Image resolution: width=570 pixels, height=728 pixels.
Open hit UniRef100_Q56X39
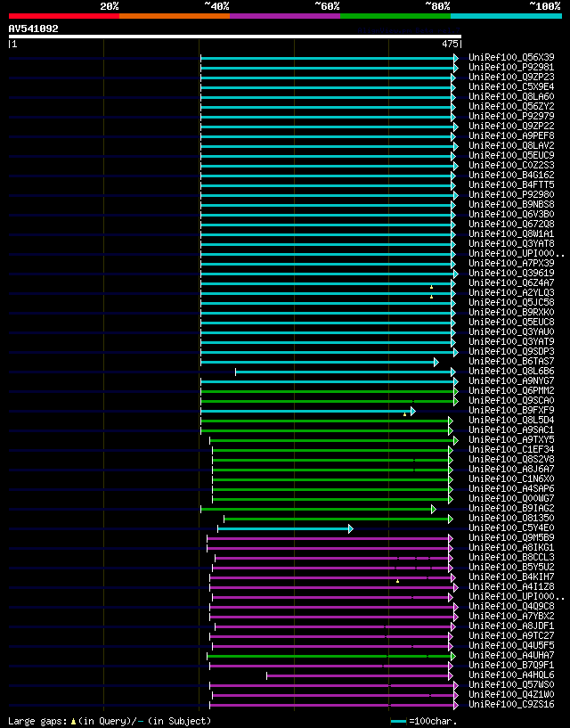511,58
